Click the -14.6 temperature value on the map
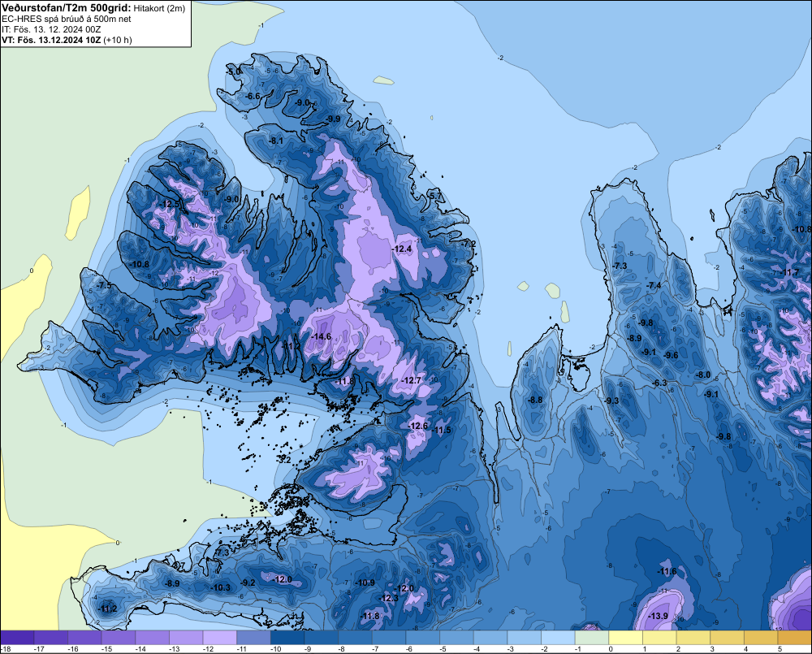This screenshot has width=812, height=654. click(x=321, y=336)
